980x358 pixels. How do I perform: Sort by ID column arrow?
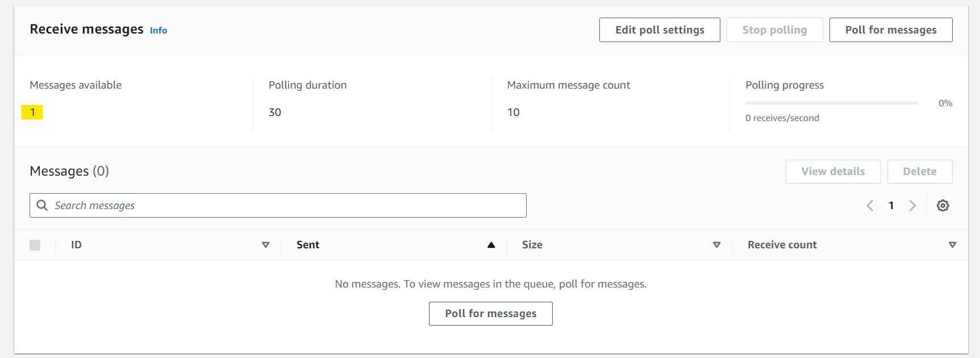(265, 245)
